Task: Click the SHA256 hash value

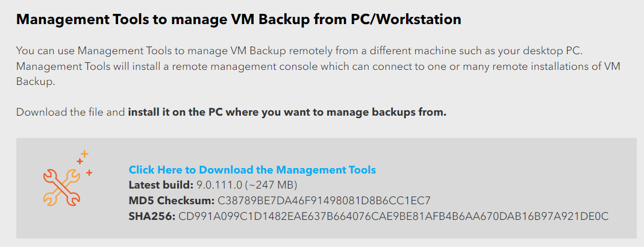Action: (x=393, y=216)
